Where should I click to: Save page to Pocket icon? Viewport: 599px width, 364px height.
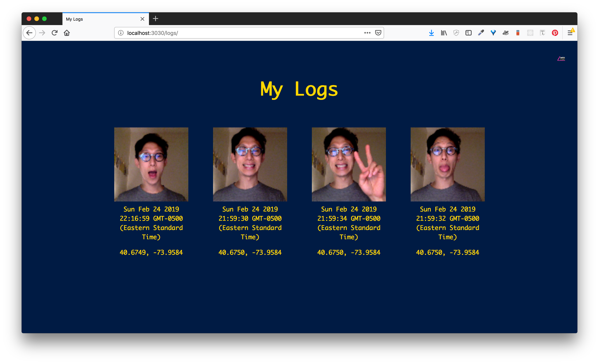(x=378, y=33)
